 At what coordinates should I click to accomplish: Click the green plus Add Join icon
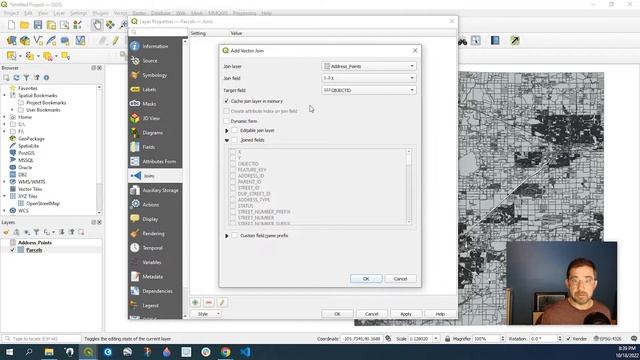click(x=195, y=302)
